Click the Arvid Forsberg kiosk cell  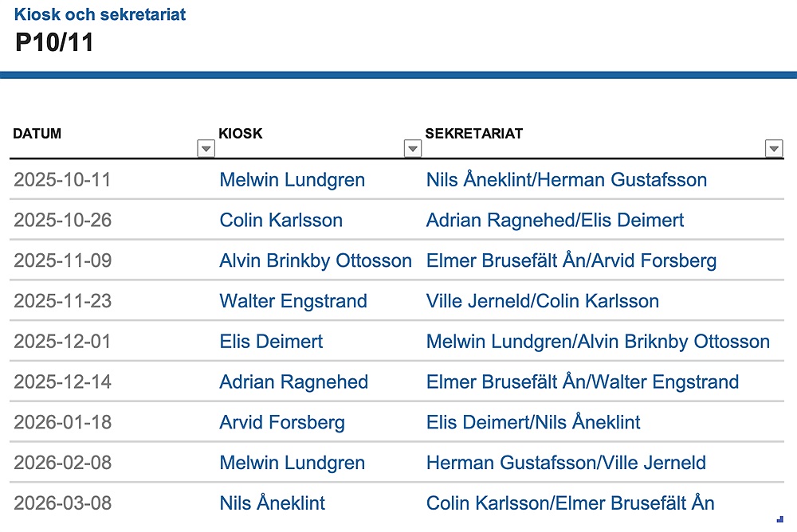[x=282, y=423]
